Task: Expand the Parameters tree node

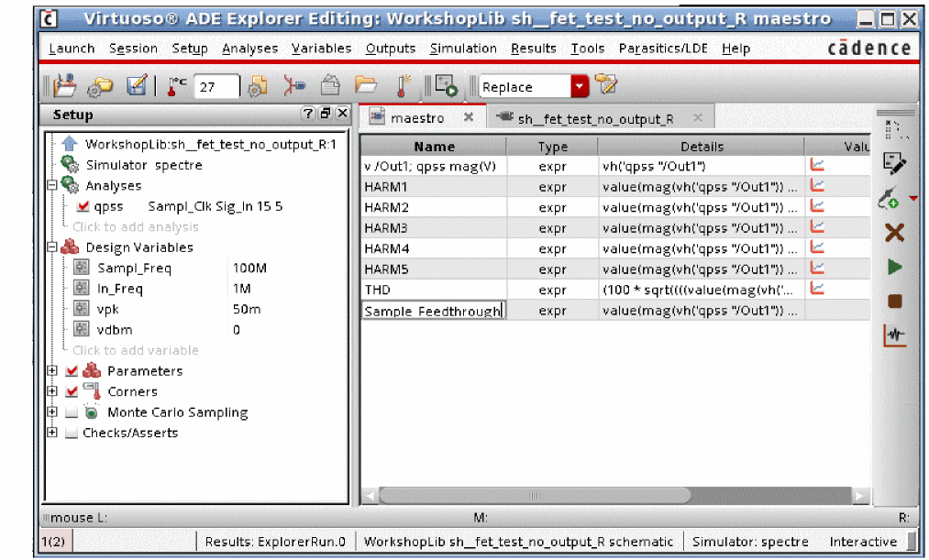Action: 52,371
